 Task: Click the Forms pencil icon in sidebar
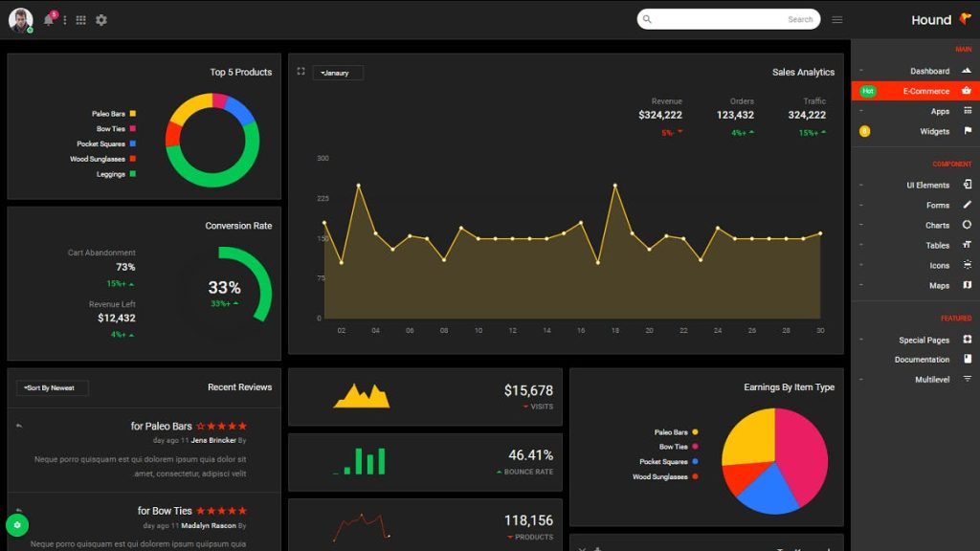(968, 205)
